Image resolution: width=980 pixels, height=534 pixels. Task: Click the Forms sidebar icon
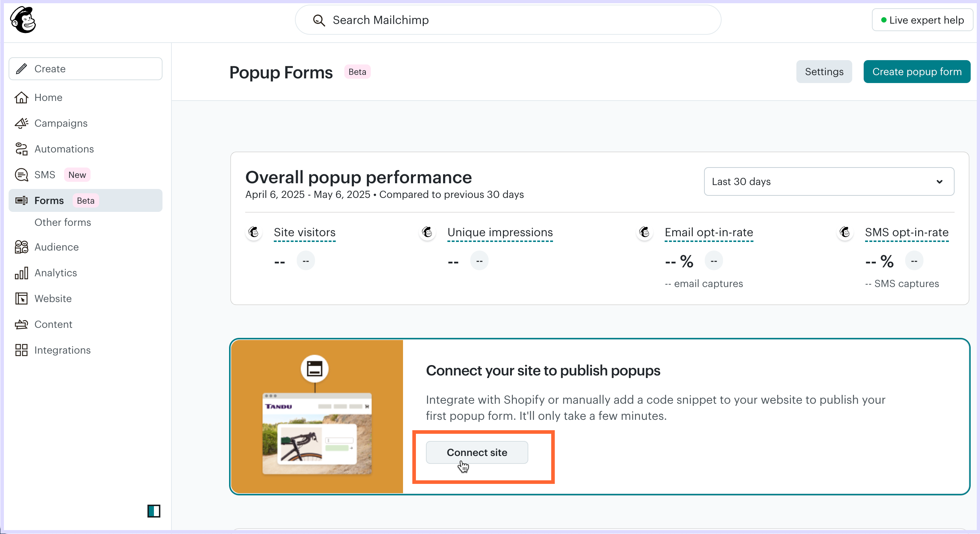(x=21, y=200)
